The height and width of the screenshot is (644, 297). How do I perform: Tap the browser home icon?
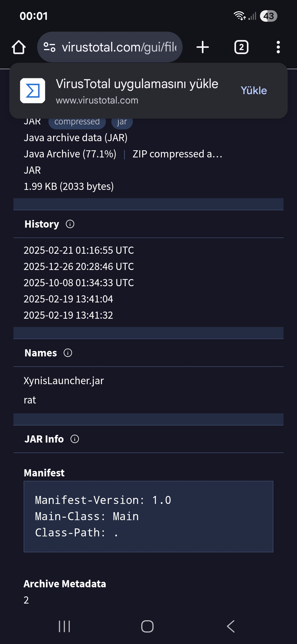coord(19,47)
